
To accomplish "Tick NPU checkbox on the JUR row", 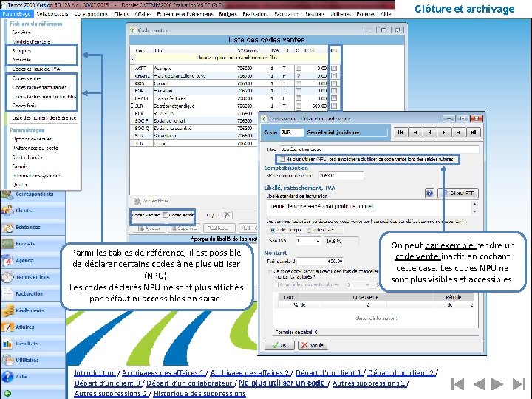I will click(334, 106).
